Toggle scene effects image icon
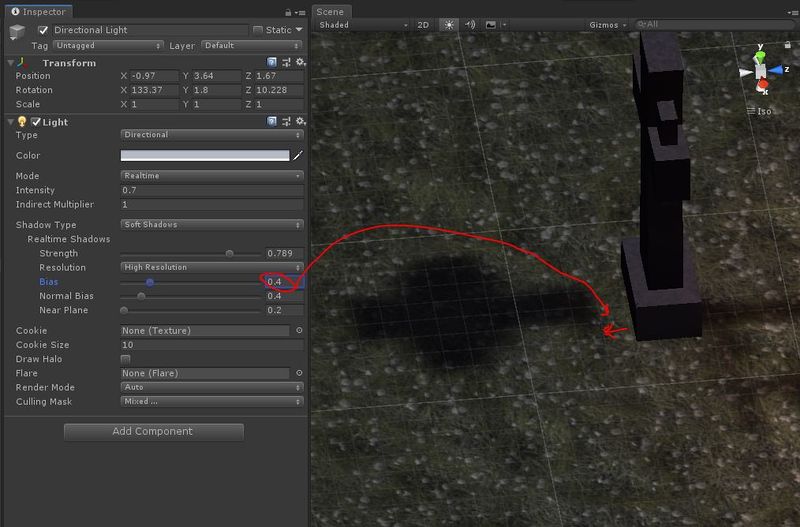 (x=491, y=24)
